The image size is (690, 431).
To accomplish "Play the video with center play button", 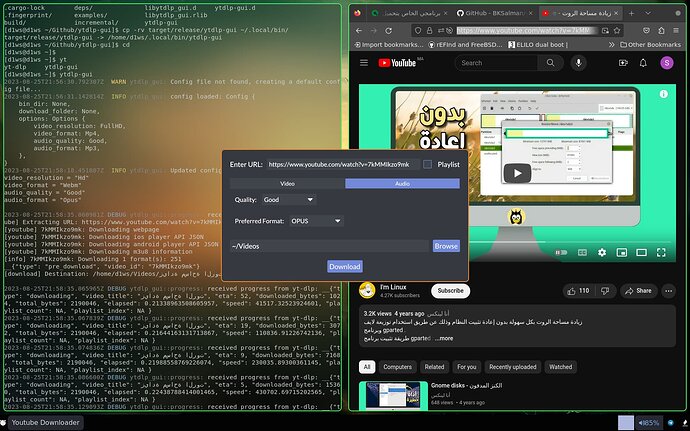I will (517, 173).
